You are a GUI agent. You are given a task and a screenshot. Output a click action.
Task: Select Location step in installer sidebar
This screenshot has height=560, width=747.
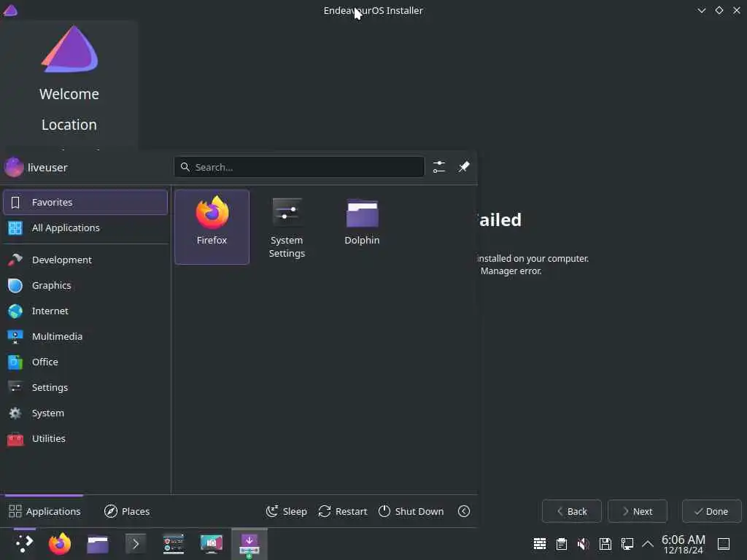69,125
